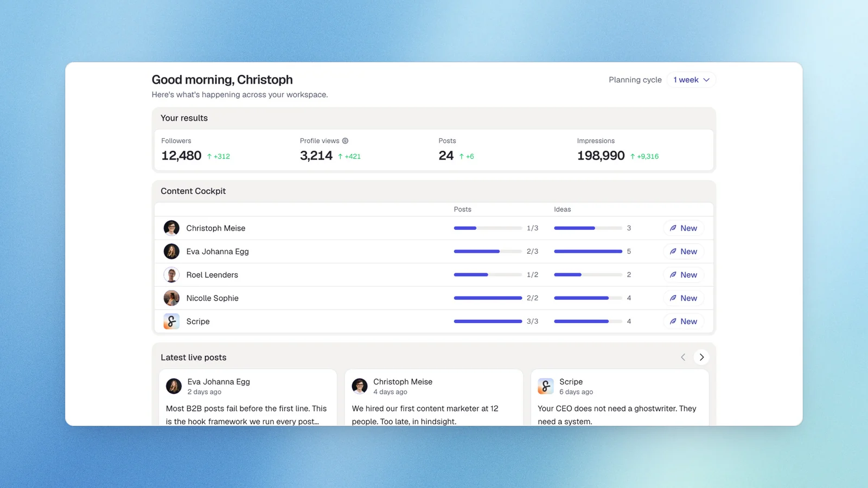Click the 3/3 posts value
This screenshot has height=488, width=868.
(533, 322)
